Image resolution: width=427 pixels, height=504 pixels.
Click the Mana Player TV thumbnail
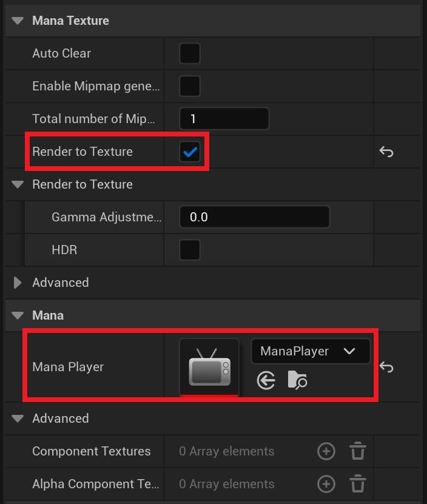pyautogui.click(x=209, y=367)
